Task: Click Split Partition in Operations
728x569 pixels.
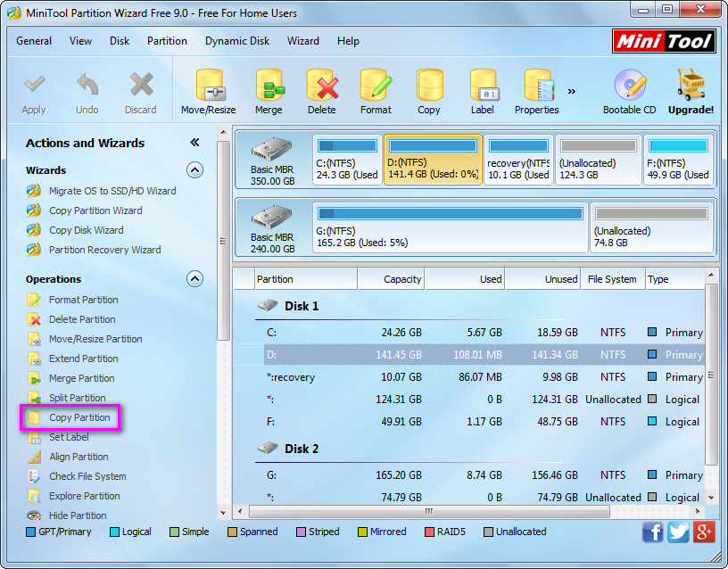Action: [x=78, y=398]
